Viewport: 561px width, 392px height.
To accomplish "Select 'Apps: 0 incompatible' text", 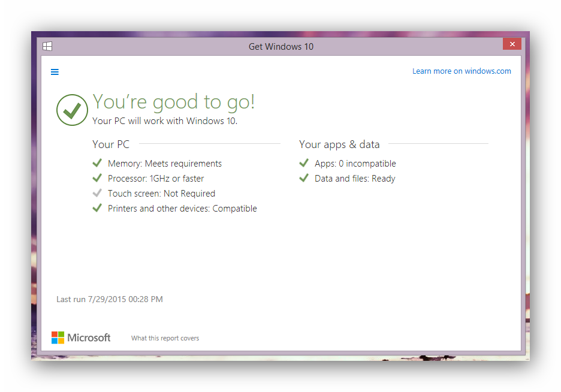I will 355,164.
